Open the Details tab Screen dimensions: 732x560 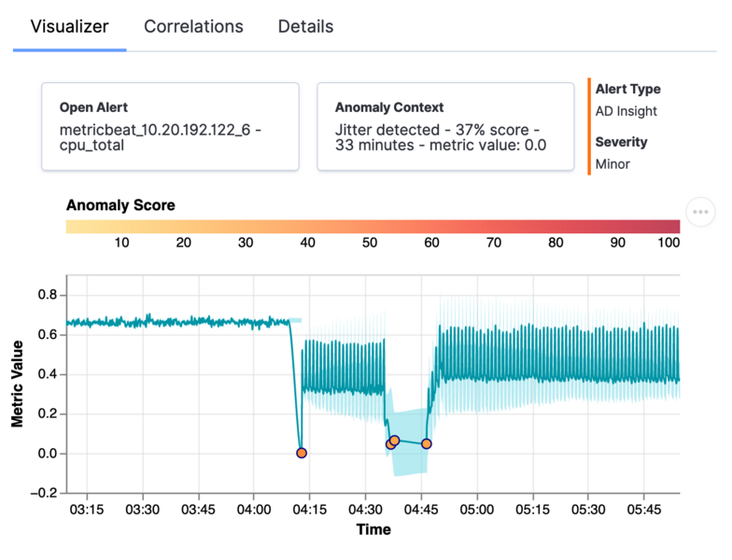(306, 26)
